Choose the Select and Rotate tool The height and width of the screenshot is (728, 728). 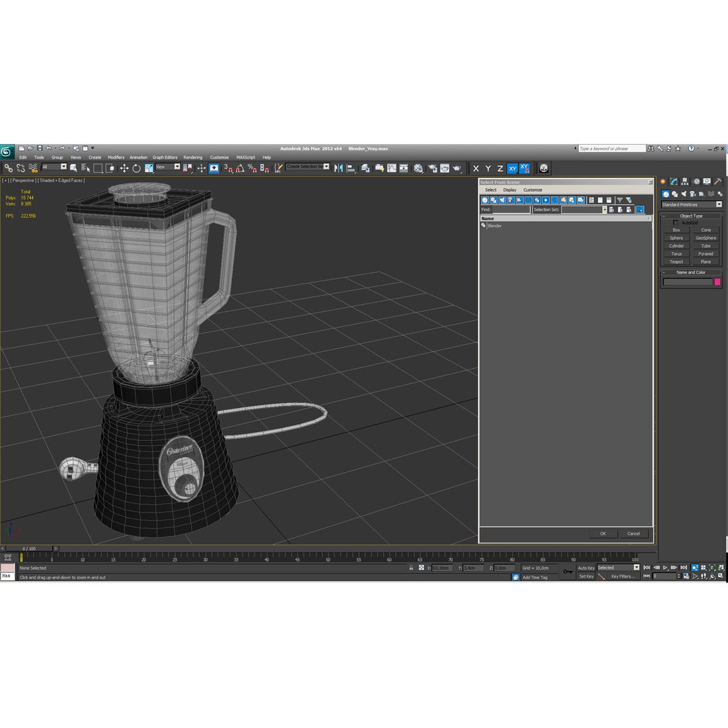click(136, 168)
